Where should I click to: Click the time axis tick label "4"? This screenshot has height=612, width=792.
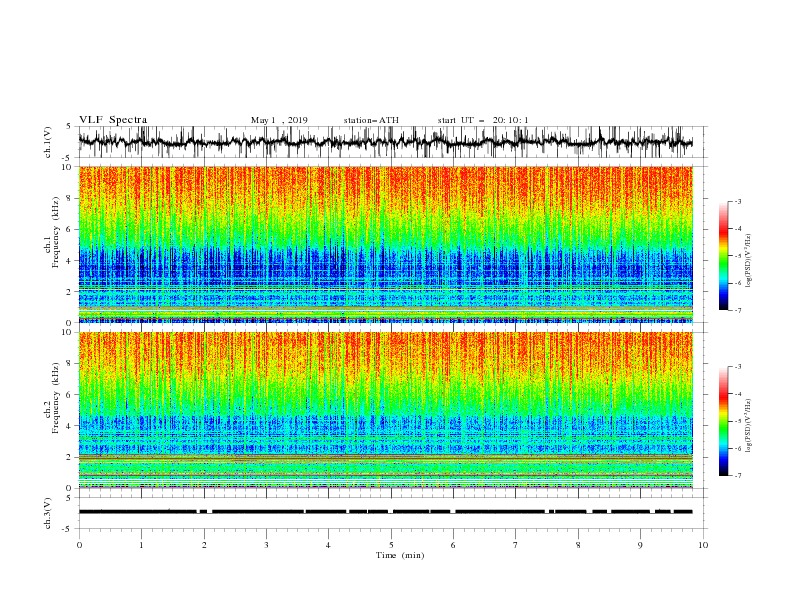pyautogui.click(x=328, y=545)
